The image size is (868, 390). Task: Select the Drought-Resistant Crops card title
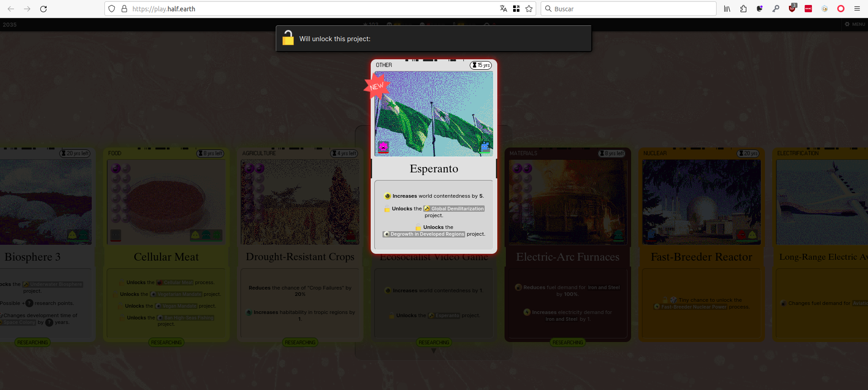click(x=300, y=257)
